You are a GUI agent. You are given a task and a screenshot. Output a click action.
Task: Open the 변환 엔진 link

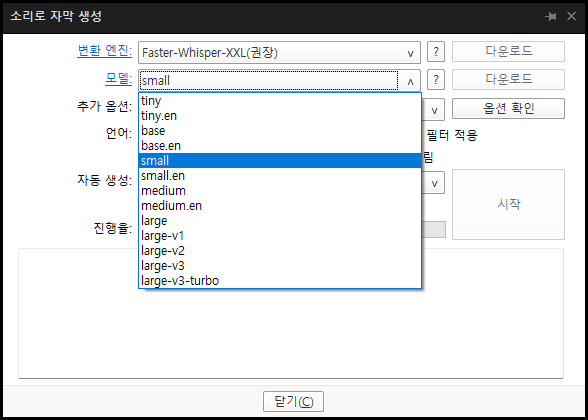tap(105, 51)
